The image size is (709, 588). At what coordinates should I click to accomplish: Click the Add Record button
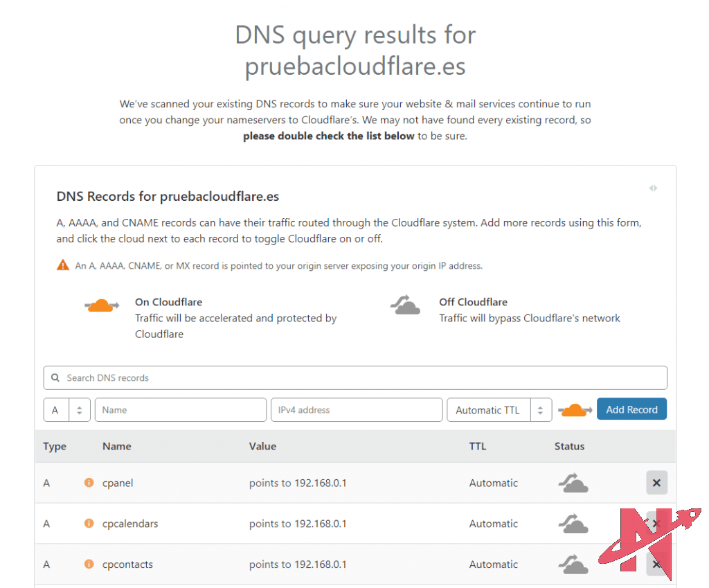631,409
